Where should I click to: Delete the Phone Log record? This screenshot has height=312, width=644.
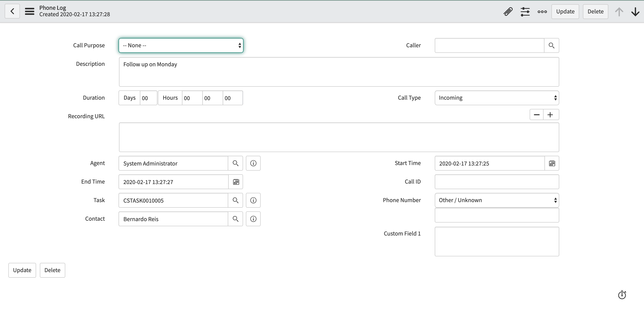(595, 11)
